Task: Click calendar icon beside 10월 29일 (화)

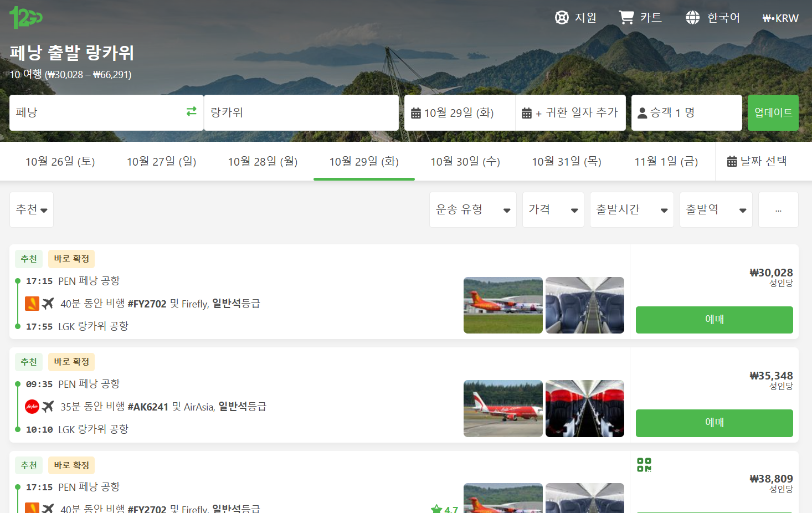Action: click(415, 113)
